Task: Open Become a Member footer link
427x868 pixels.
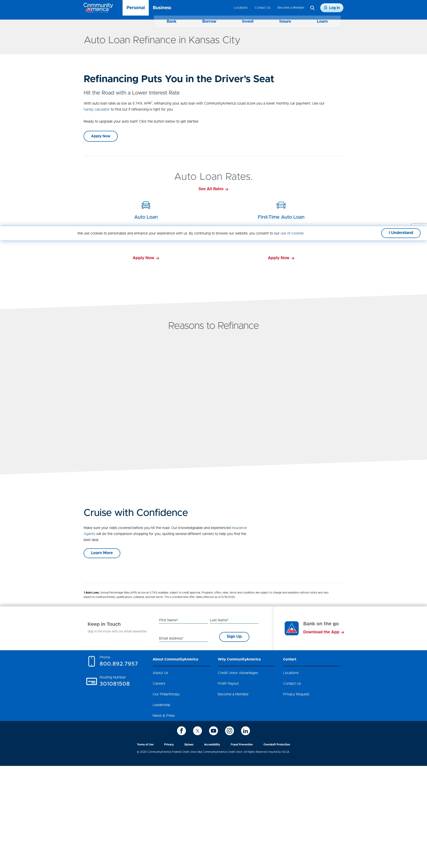Action: point(233,694)
